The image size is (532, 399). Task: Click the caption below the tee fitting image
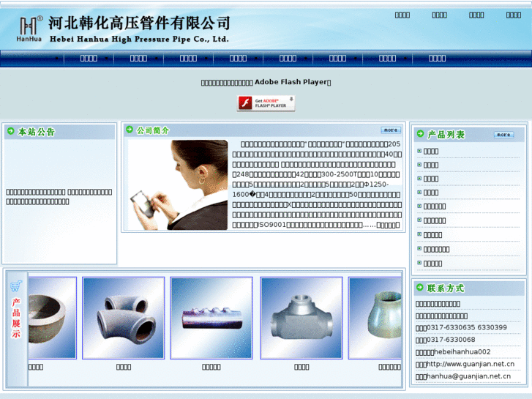tap(301, 367)
